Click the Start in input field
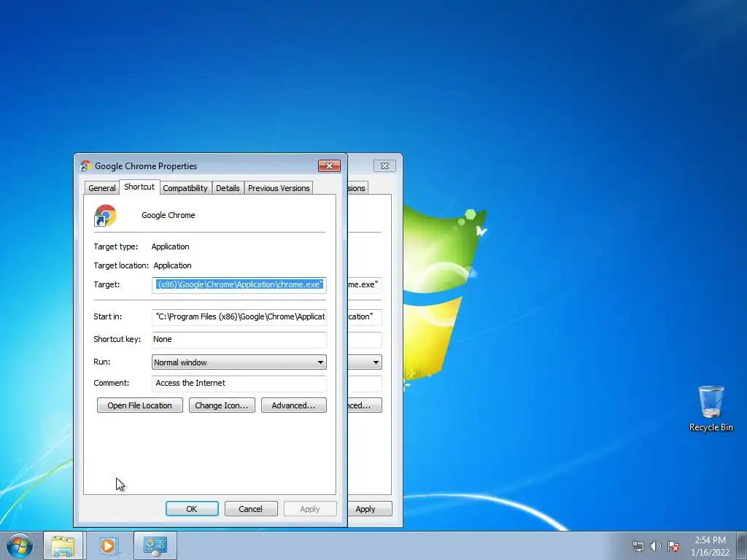Image resolution: width=747 pixels, height=560 pixels. coord(239,316)
